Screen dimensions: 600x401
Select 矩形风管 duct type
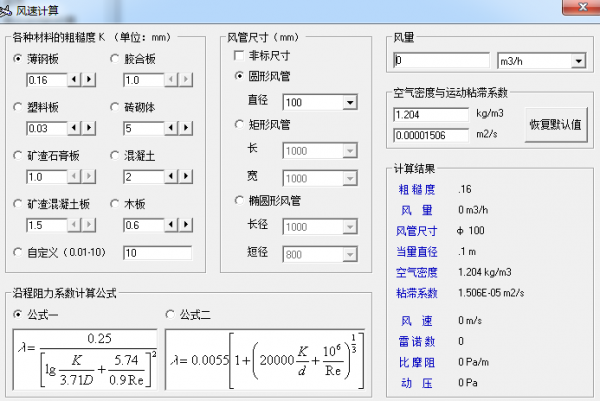tap(239, 124)
